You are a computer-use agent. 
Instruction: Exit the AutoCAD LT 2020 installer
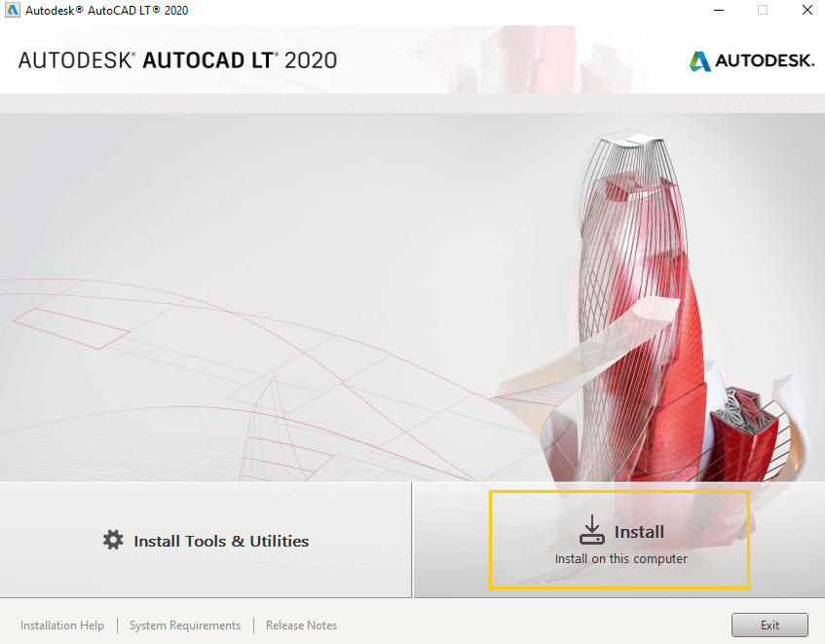coord(769,625)
